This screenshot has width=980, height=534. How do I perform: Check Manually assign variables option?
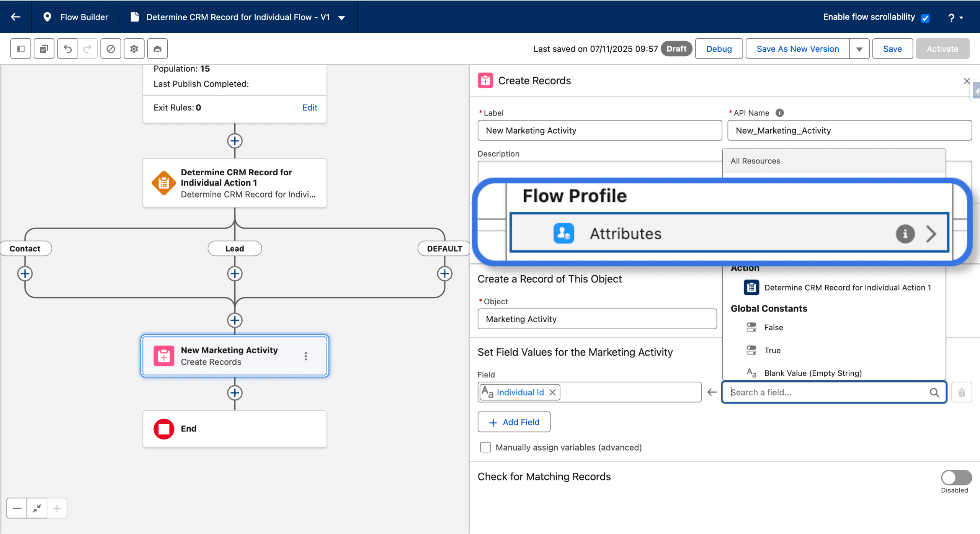click(x=485, y=447)
